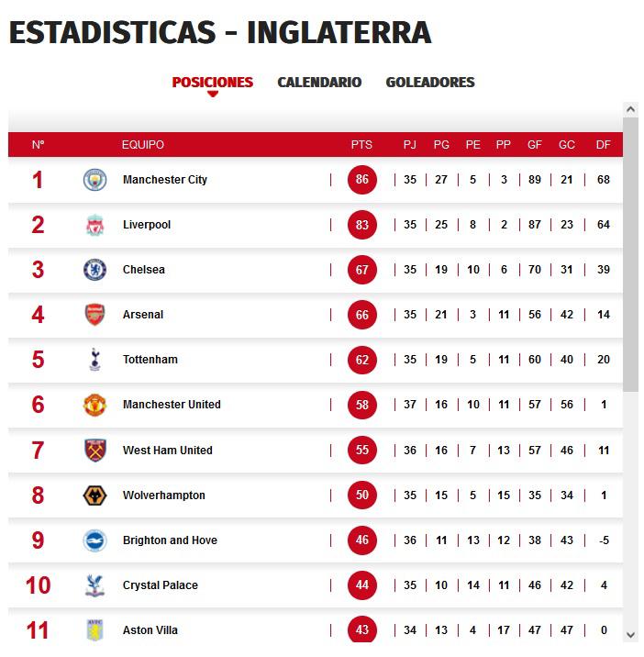644x657 pixels.
Task: Click the scrollbar down arrow
Action: (630, 635)
